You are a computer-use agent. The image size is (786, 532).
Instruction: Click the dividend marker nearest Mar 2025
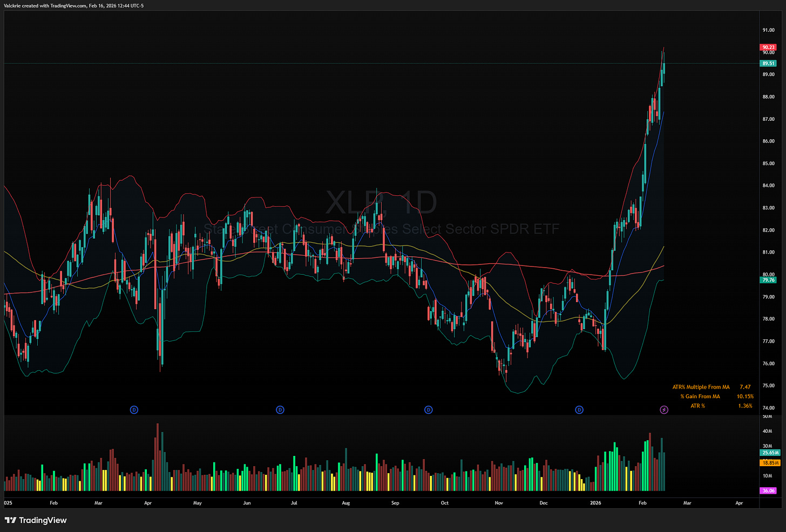click(134, 410)
